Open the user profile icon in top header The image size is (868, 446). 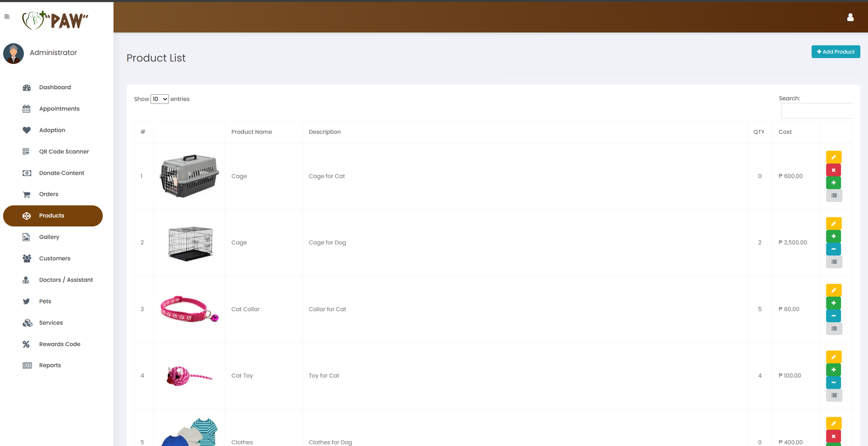[x=850, y=17]
